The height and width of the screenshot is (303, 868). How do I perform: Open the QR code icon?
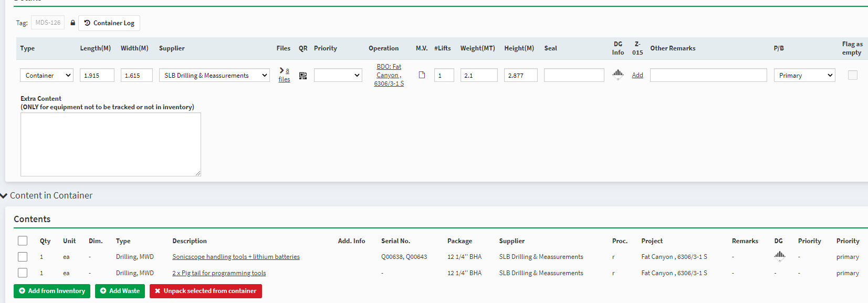pos(303,76)
